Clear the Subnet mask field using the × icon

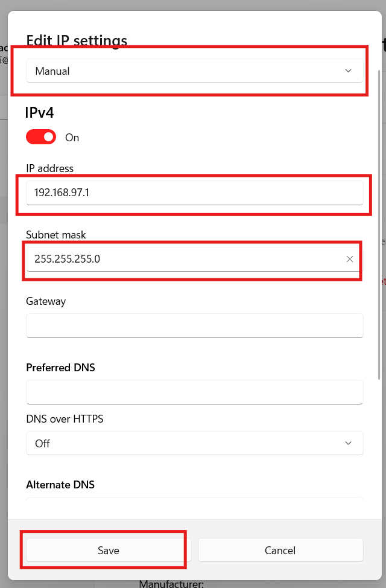(x=349, y=258)
